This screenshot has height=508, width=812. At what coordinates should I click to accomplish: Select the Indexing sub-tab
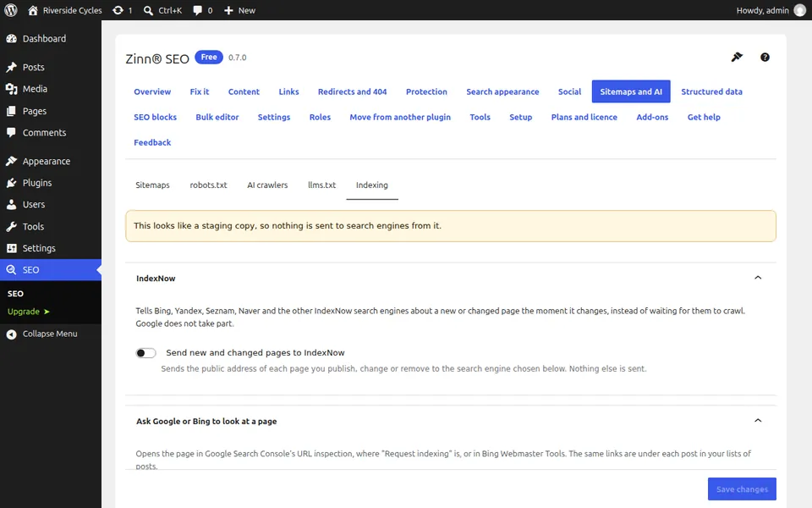click(372, 185)
